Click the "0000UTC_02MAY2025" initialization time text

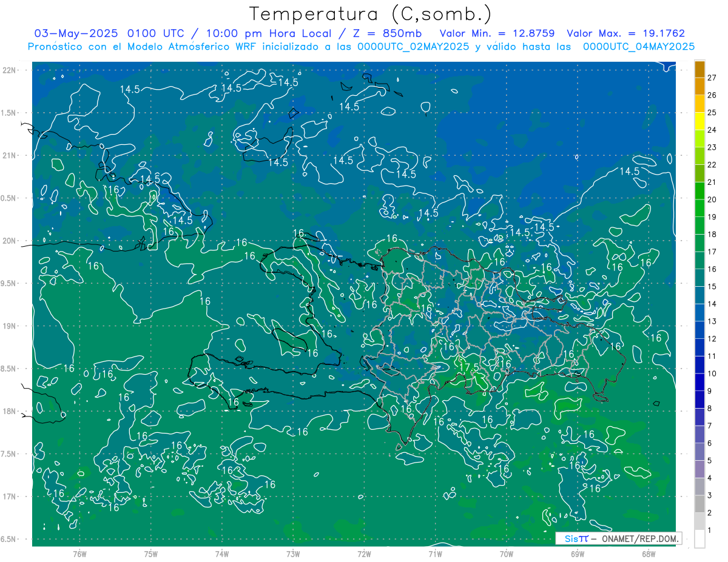click(x=413, y=47)
